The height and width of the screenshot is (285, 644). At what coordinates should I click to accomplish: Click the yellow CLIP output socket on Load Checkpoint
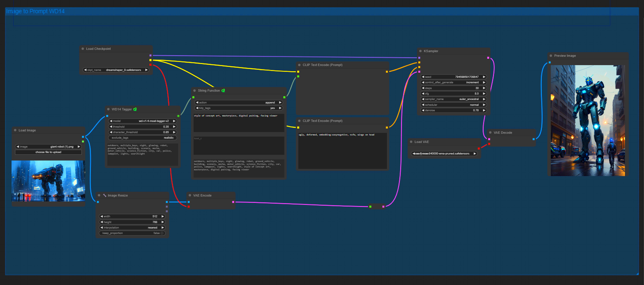click(150, 60)
